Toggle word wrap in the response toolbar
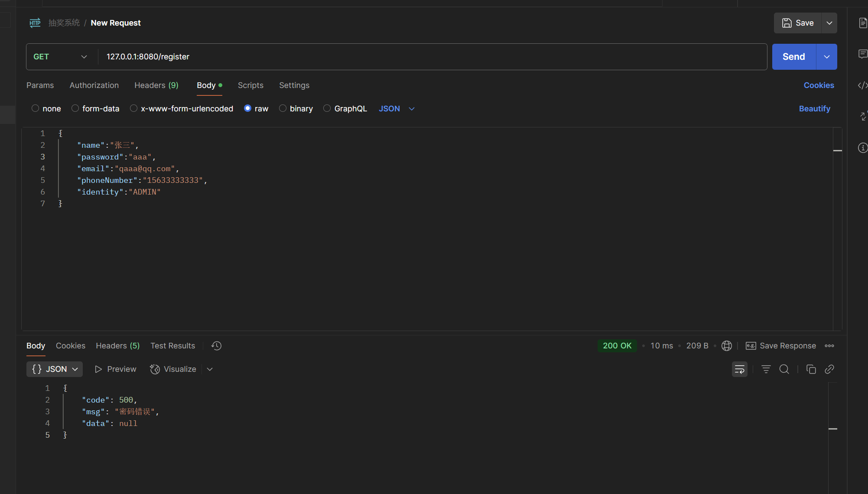The height and width of the screenshot is (494, 868). pos(739,369)
